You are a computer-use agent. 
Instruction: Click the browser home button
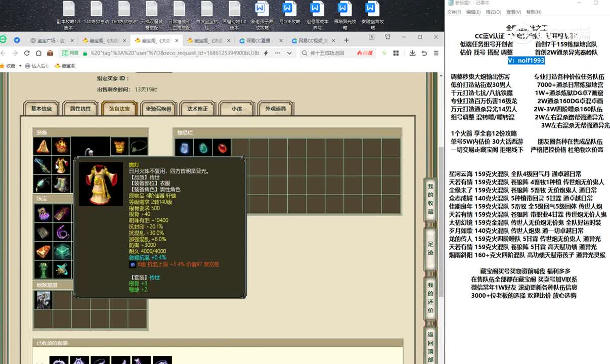[38, 53]
